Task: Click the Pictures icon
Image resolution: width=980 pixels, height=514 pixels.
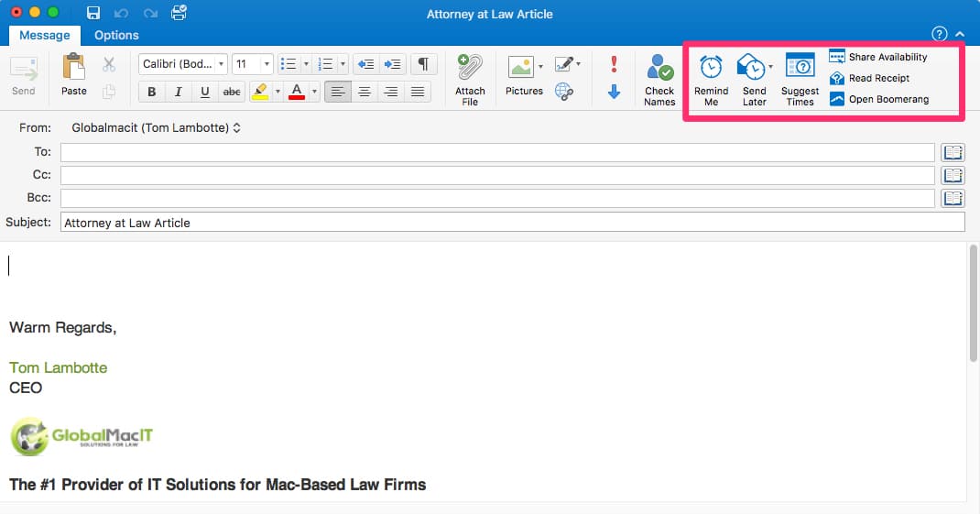Action: click(x=521, y=67)
